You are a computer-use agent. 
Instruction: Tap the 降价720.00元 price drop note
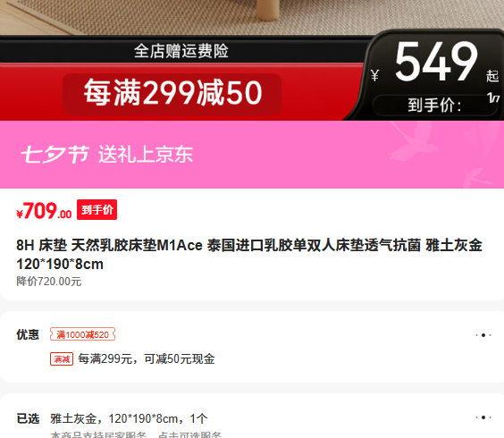49,282
